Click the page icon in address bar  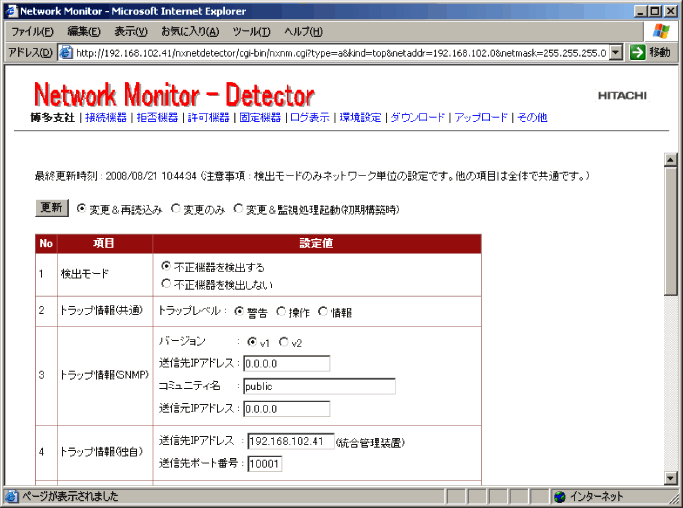[x=65, y=53]
